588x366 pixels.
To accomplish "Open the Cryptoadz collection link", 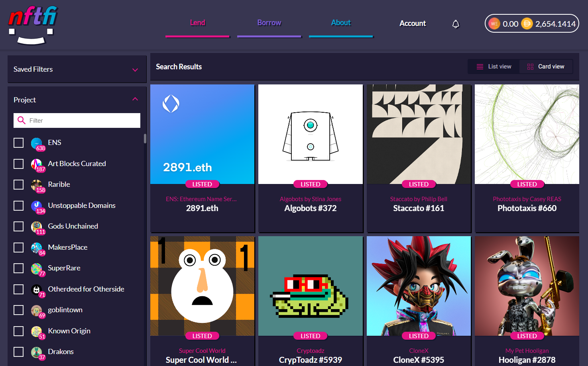I will (311, 351).
